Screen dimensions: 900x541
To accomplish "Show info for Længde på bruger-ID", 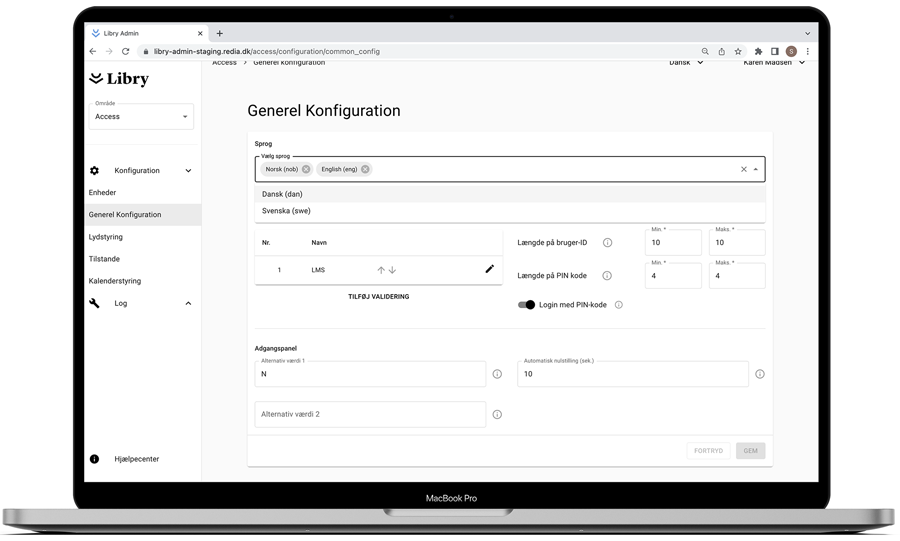I will (x=607, y=243).
